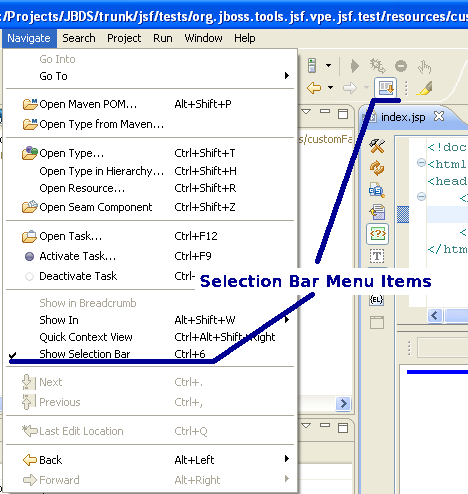Open dropdown arrow beside the server icon
Screen dimensions: 468x494
click(x=329, y=65)
